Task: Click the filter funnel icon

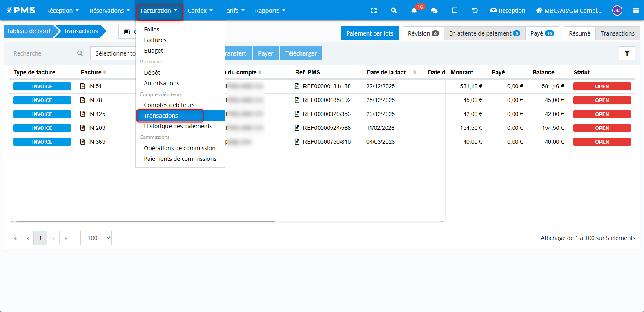Action: [x=627, y=53]
